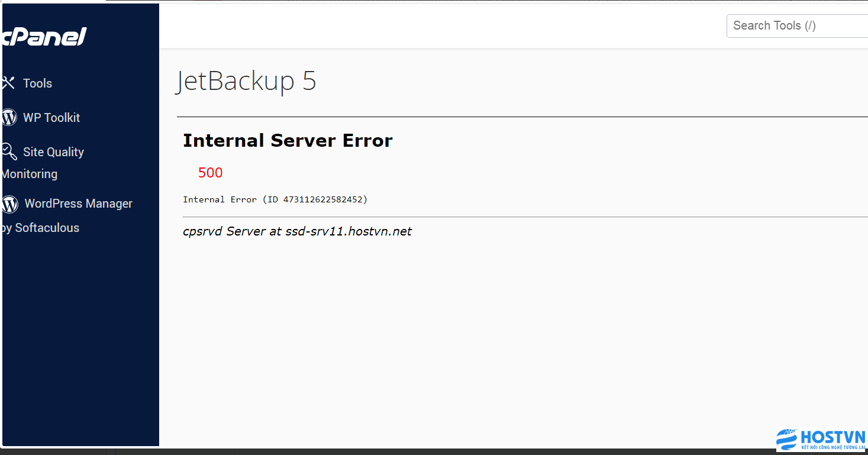
Task: Open WP Toolkit from the sidebar
Action: (51, 118)
